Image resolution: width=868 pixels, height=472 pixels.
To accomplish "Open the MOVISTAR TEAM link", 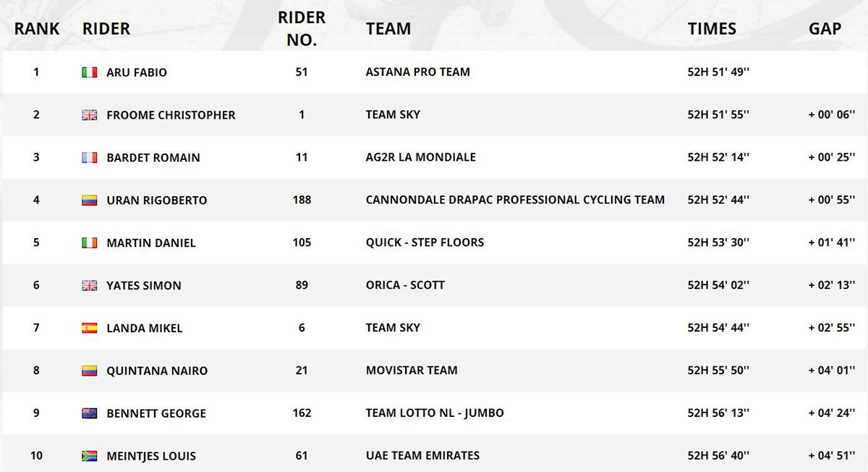I will pos(412,371).
